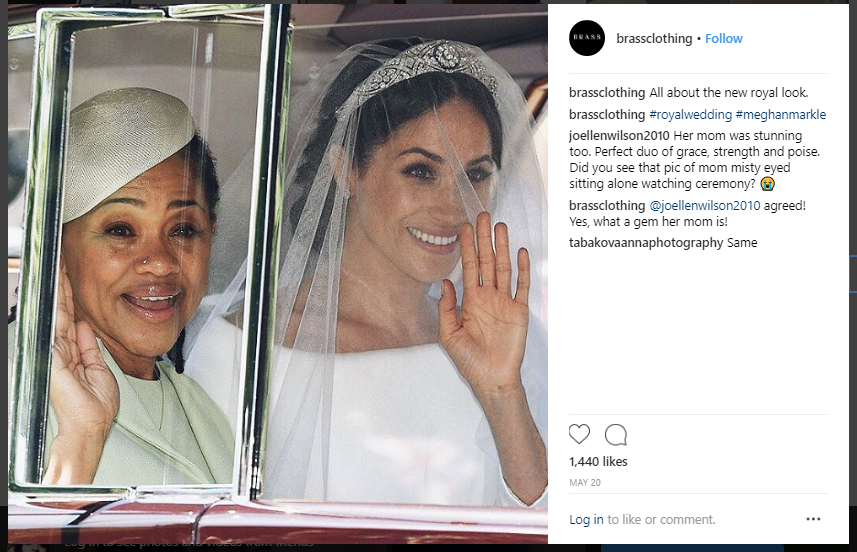This screenshot has height=552, width=857.
Task: Open tabakovaannaphotography's profile
Action: [646, 243]
